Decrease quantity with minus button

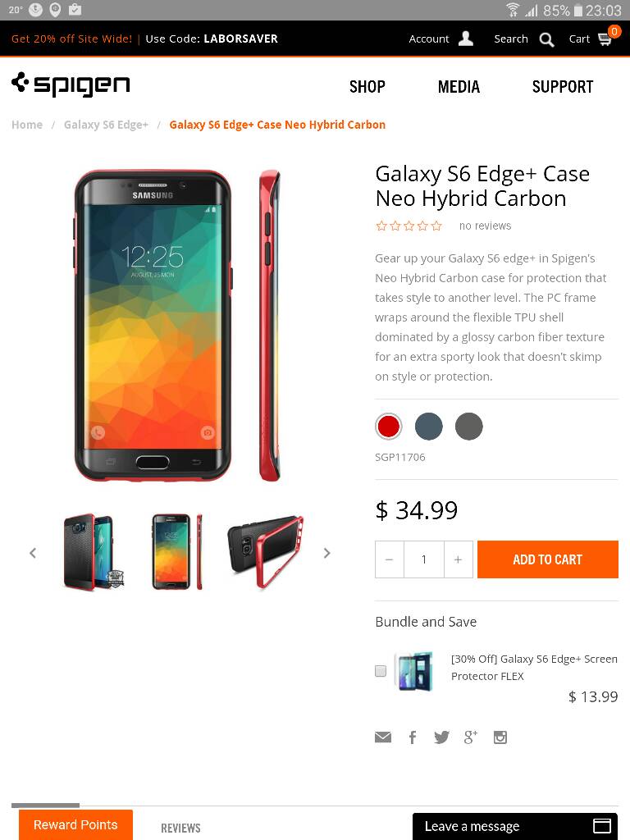(390, 559)
